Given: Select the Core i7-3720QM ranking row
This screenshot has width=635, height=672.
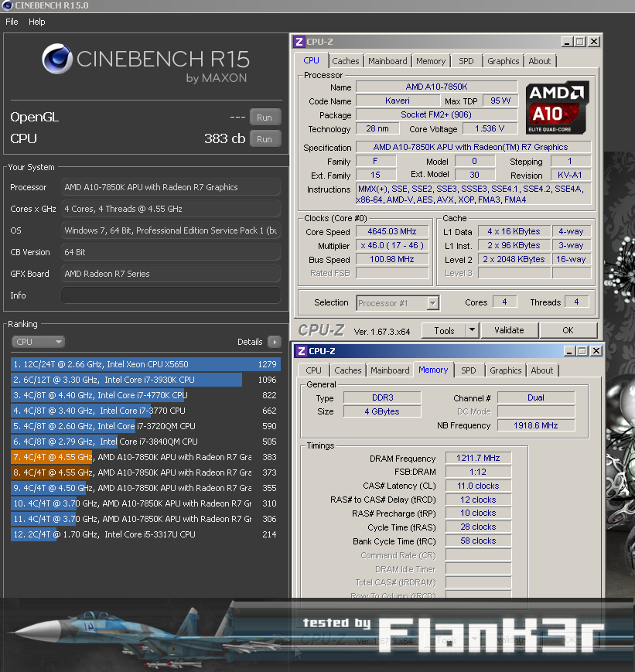Looking at the screenshot, I should point(145,426).
